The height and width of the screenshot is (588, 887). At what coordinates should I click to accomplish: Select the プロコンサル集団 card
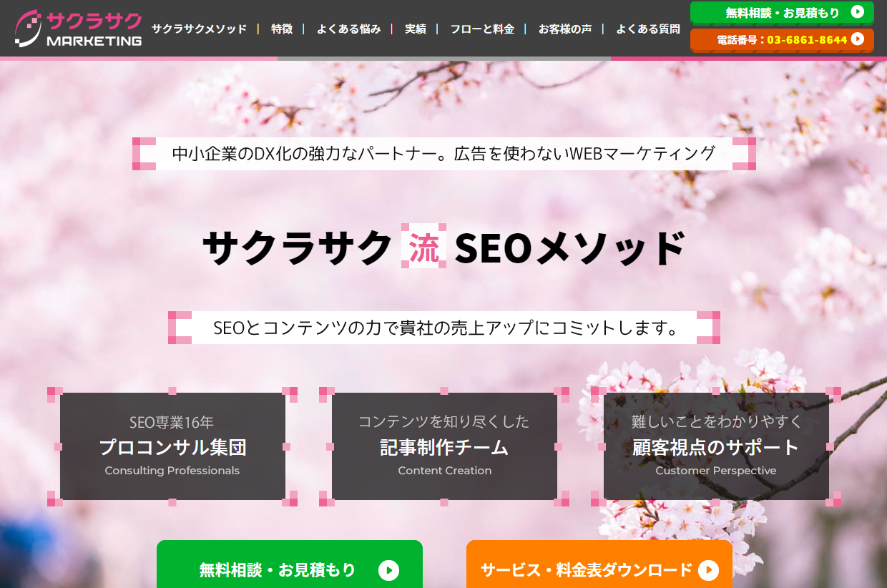point(172,446)
